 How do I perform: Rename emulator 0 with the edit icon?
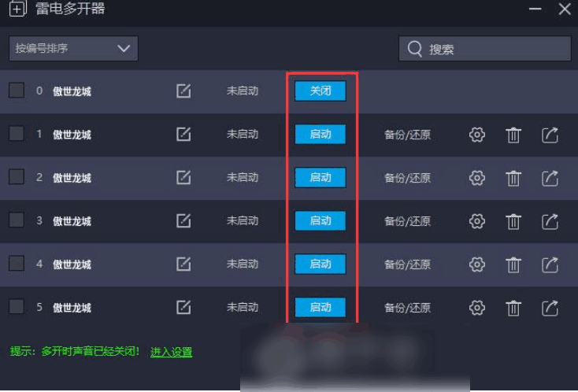[x=183, y=91]
